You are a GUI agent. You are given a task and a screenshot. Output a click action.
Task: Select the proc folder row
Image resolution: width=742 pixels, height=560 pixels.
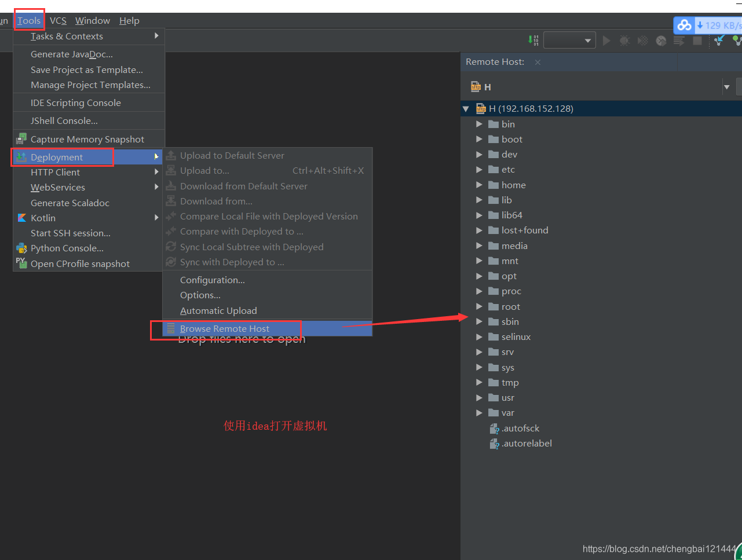(x=601, y=291)
